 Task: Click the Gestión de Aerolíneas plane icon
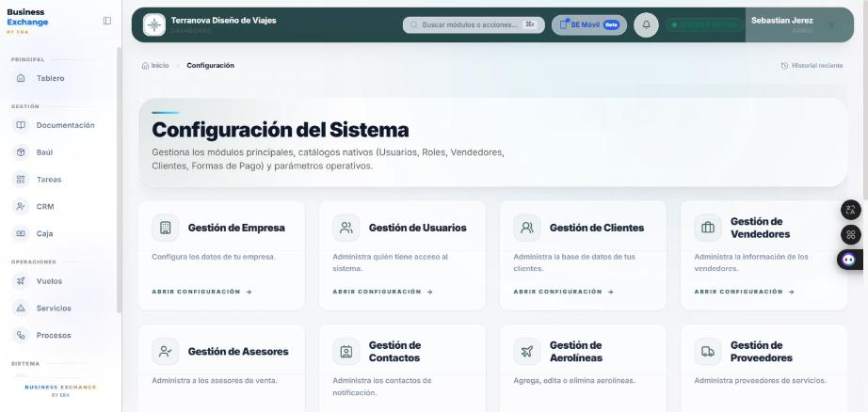point(527,352)
